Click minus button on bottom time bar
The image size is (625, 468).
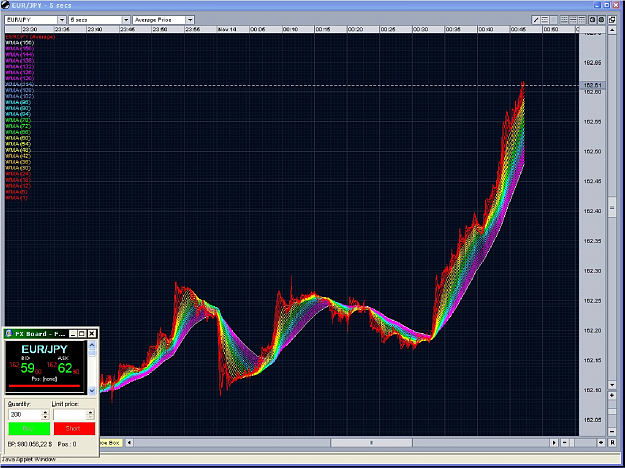click(565, 442)
